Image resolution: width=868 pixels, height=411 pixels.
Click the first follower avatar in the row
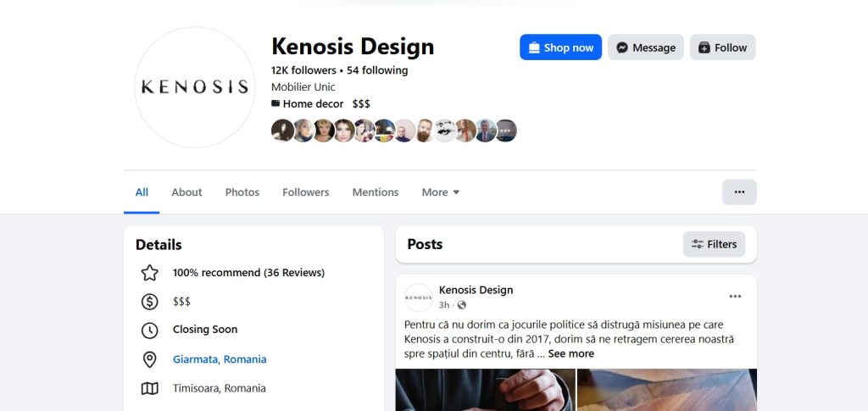click(x=282, y=131)
